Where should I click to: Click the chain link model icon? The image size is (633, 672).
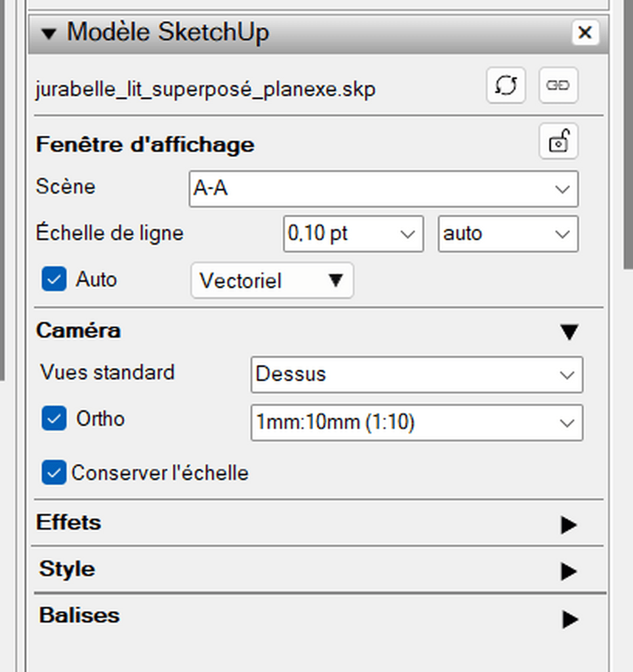pos(558,85)
